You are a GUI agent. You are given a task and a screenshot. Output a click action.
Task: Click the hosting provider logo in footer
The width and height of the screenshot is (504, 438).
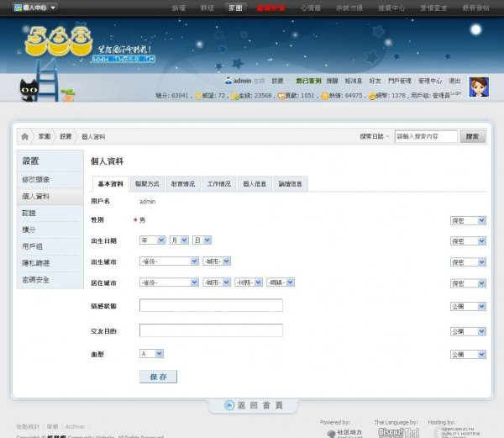pyautogui.click(x=457, y=432)
